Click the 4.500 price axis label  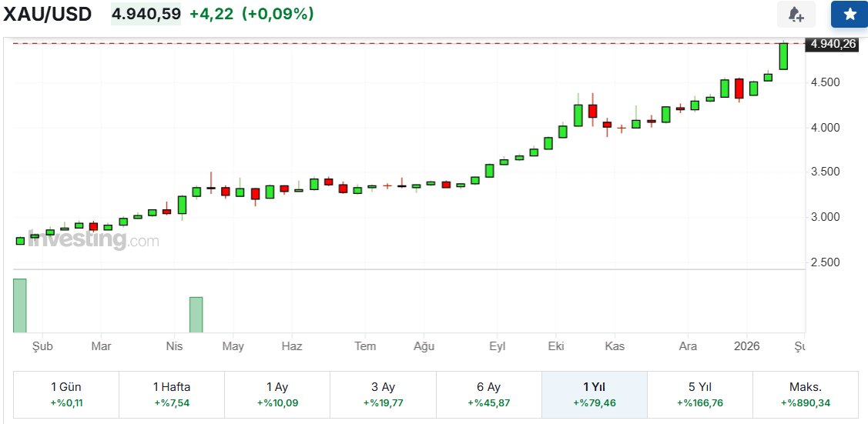pyautogui.click(x=826, y=82)
